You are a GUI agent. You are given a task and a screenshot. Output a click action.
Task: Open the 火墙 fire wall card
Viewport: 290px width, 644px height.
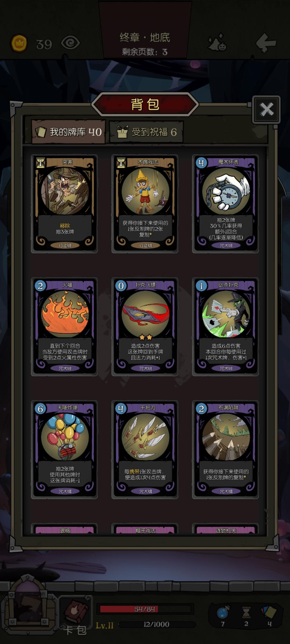(x=64, y=327)
